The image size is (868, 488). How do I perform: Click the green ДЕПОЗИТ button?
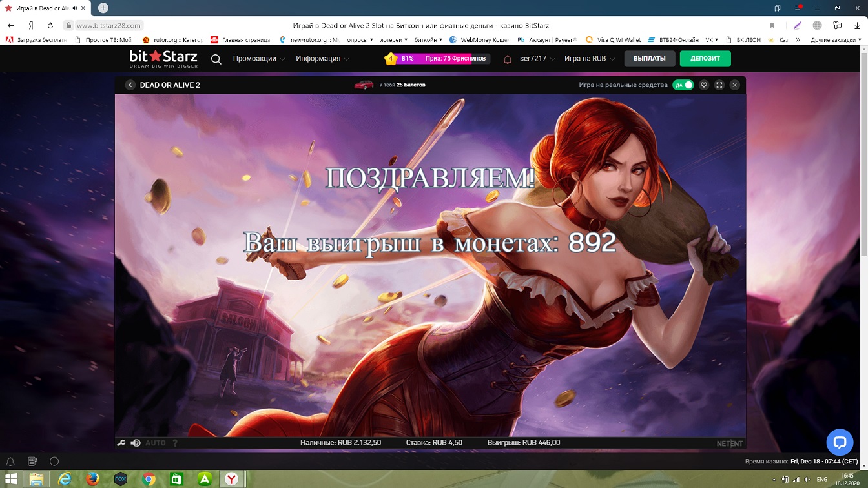pyautogui.click(x=705, y=59)
